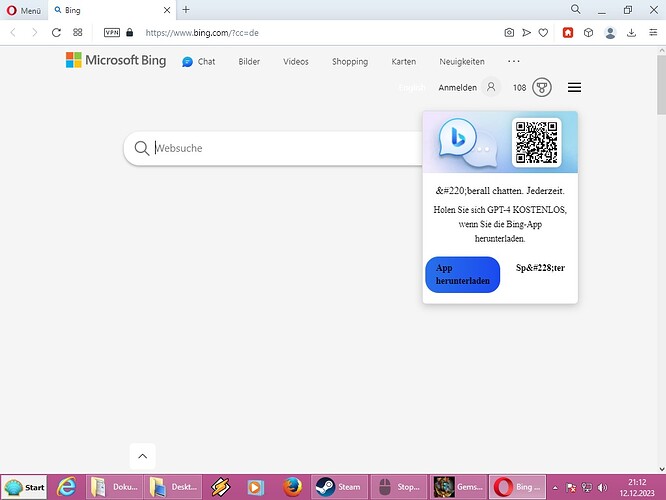Toggle the VPN badge
The image size is (666, 500).
[x=112, y=33]
